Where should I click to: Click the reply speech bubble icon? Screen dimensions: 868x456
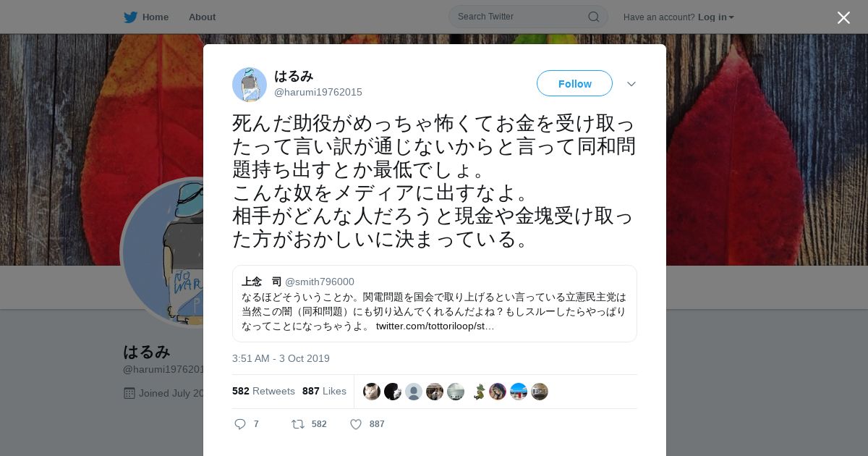click(x=240, y=424)
